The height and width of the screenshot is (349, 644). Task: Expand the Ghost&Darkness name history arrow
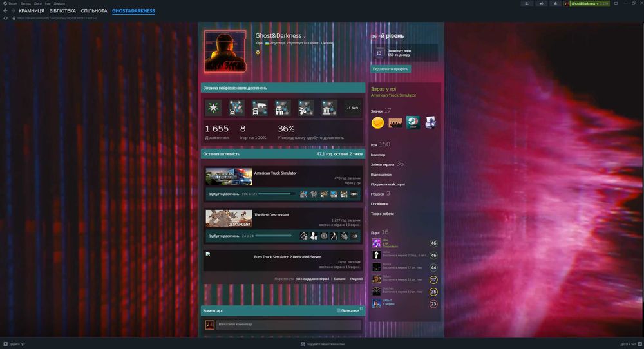click(305, 37)
